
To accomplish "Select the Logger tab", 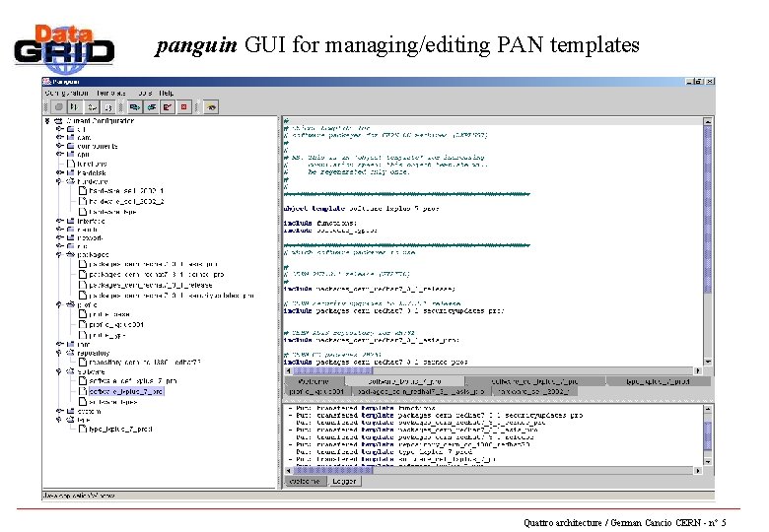I will pyautogui.click(x=344, y=482).
